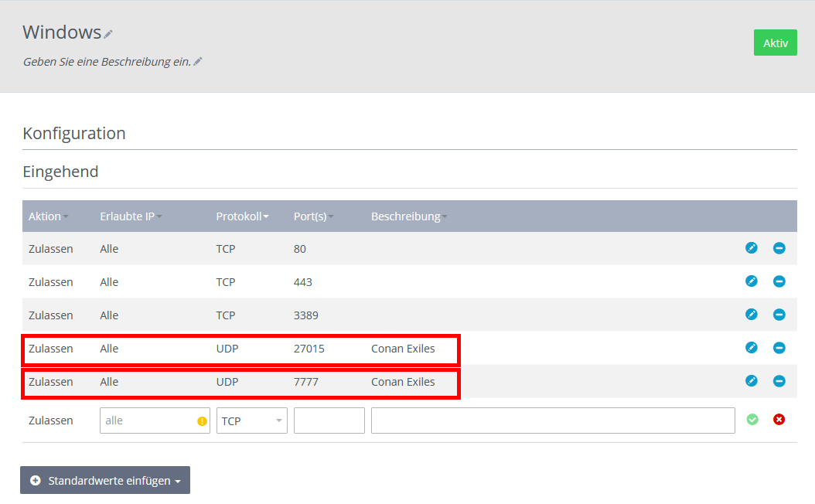Click the Aktiv status button
The width and height of the screenshot is (815, 504).
click(x=775, y=43)
